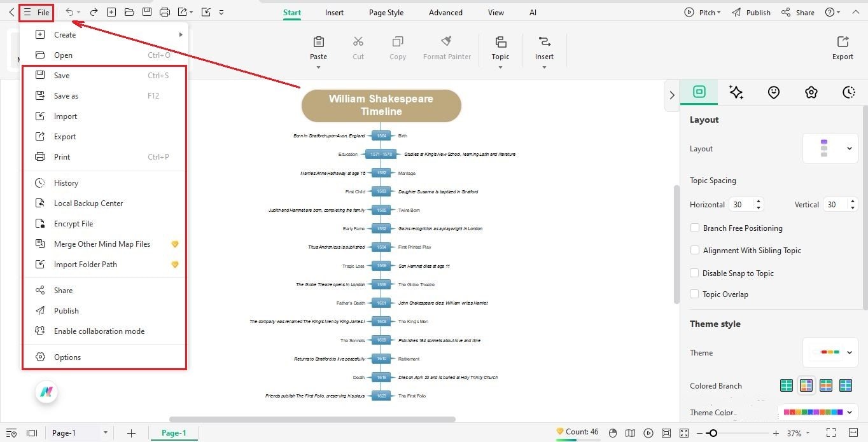Click the redo icon in top toolbar

[94, 12]
